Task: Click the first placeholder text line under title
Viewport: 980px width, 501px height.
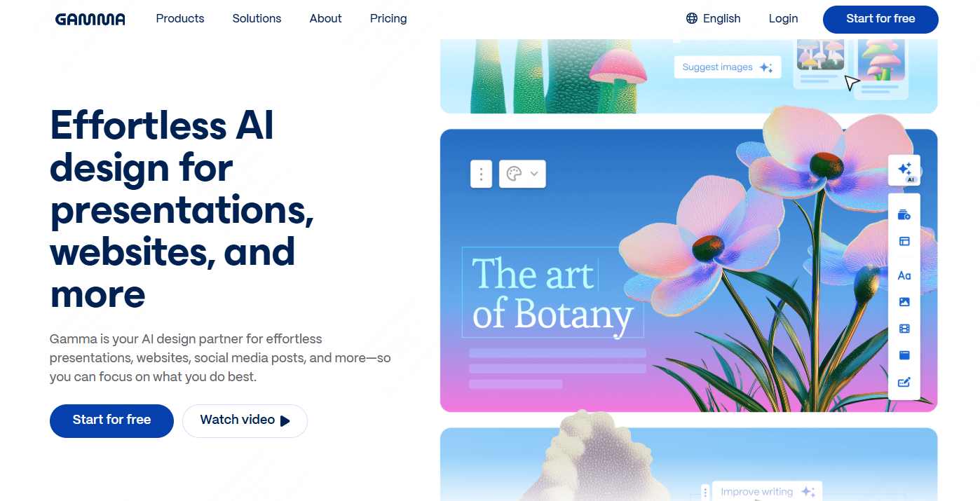Action: click(557, 353)
